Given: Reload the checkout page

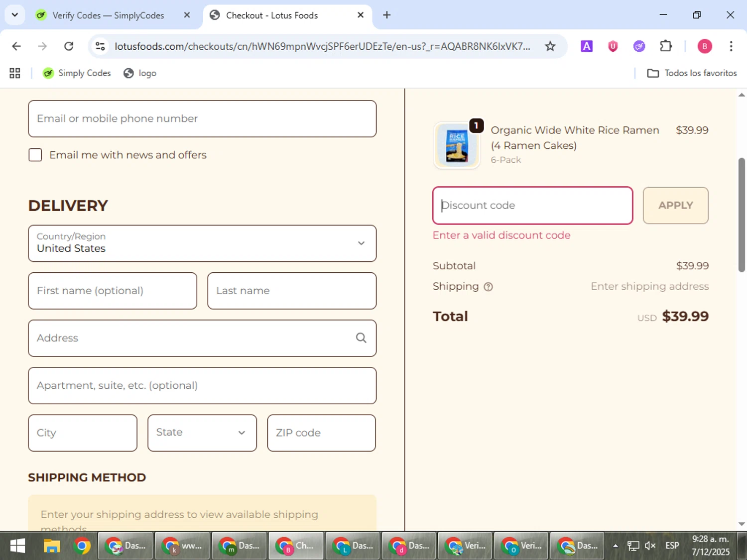Looking at the screenshot, I should point(69,46).
